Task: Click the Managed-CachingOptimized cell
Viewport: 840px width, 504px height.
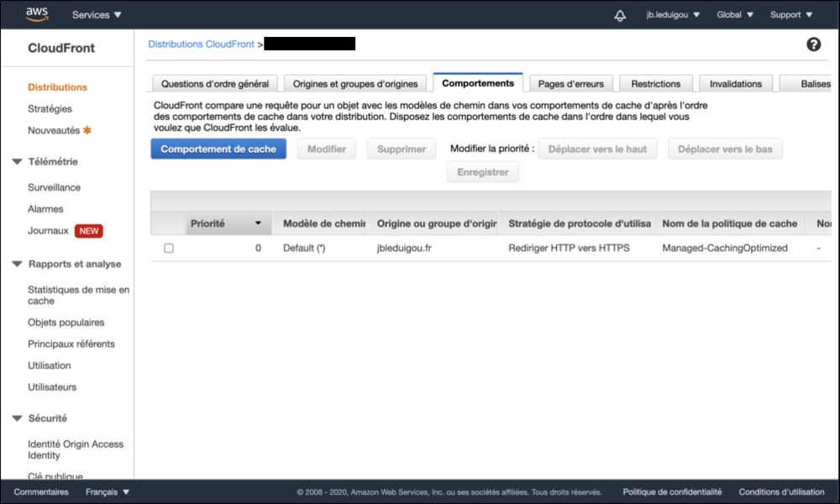Action: [725, 248]
